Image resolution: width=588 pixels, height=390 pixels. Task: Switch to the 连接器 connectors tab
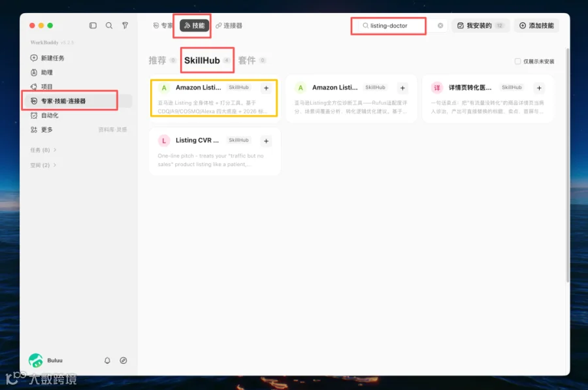click(x=229, y=25)
